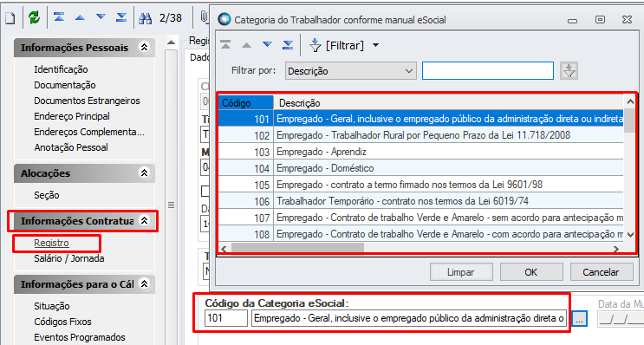The image size is (644, 345).
Task: Jump to last row in Categoria dialog
Action: 288,45
